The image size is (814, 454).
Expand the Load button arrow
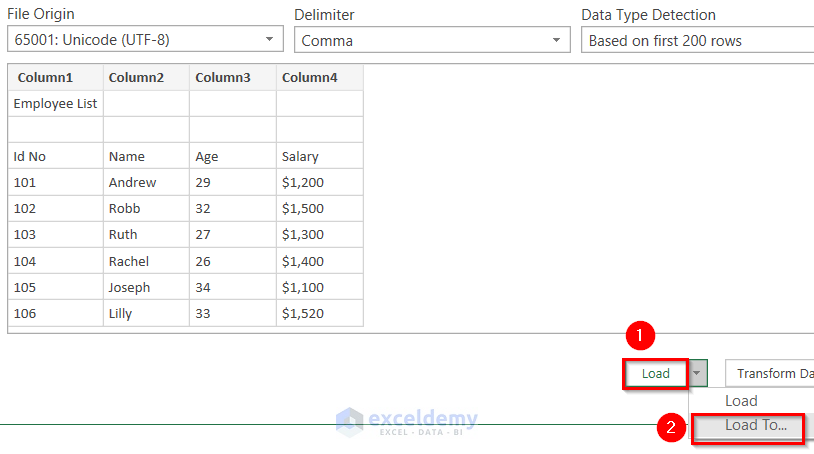[698, 373]
